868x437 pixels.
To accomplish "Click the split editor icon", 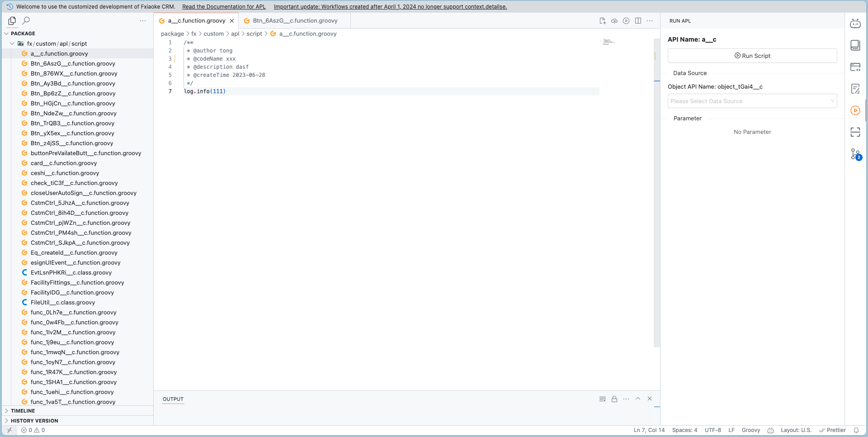I will (638, 21).
